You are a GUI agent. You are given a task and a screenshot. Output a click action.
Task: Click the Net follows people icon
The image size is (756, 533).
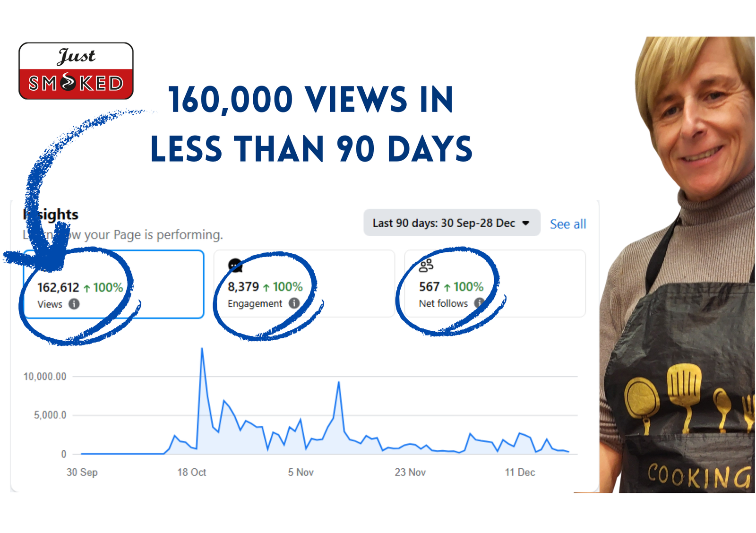[x=426, y=266]
